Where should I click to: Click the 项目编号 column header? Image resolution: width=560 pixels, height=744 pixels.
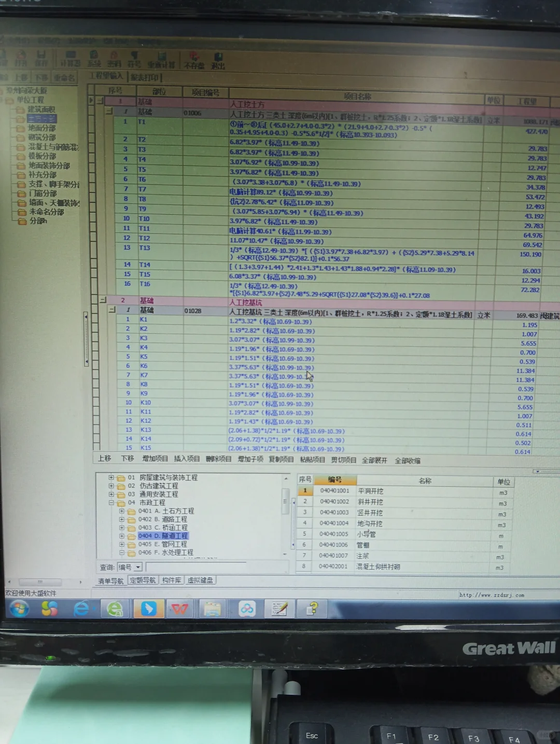point(205,93)
